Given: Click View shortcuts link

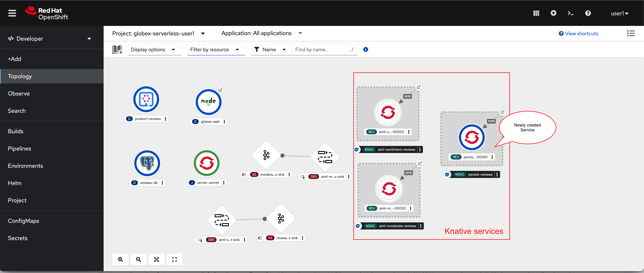Looking at the screenshot, I should click(581, 33).
